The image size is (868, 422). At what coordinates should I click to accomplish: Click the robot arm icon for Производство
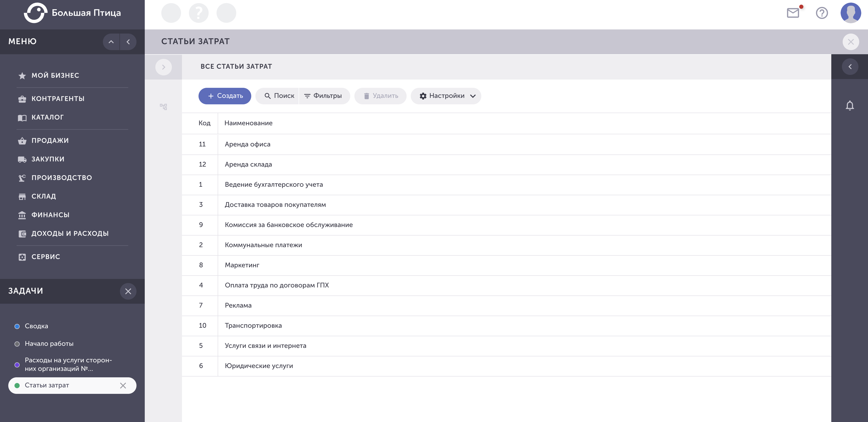(22, 178)
